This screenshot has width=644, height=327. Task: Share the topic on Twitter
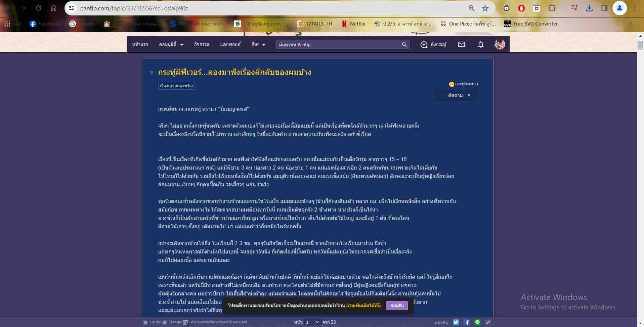[x=456, y=322]
